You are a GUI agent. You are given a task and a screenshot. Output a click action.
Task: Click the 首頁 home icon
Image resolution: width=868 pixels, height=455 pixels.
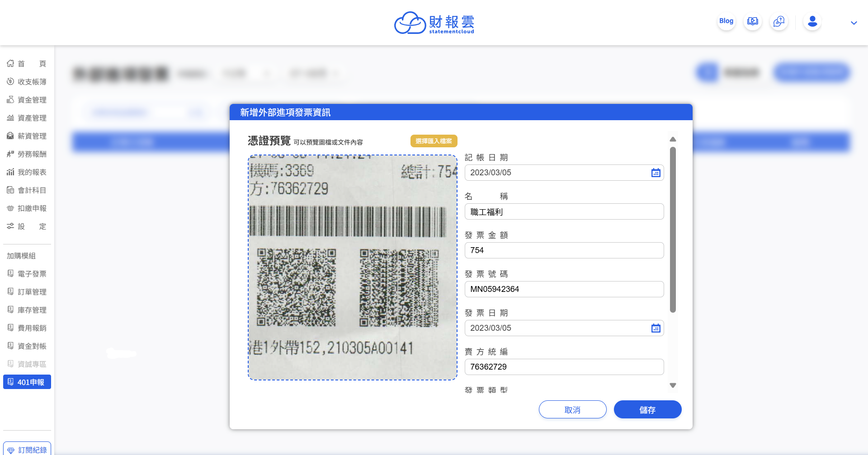click(10, 64)
